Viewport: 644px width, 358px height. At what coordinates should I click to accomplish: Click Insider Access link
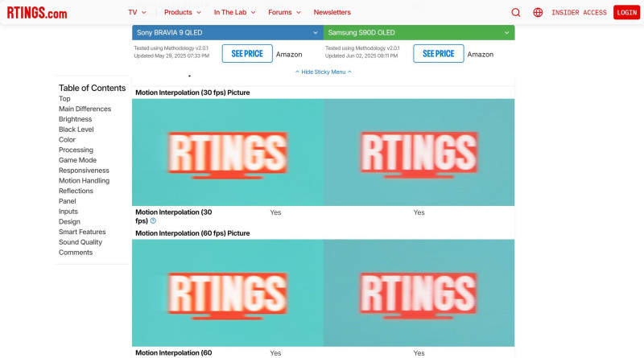(x=579, y=13)
